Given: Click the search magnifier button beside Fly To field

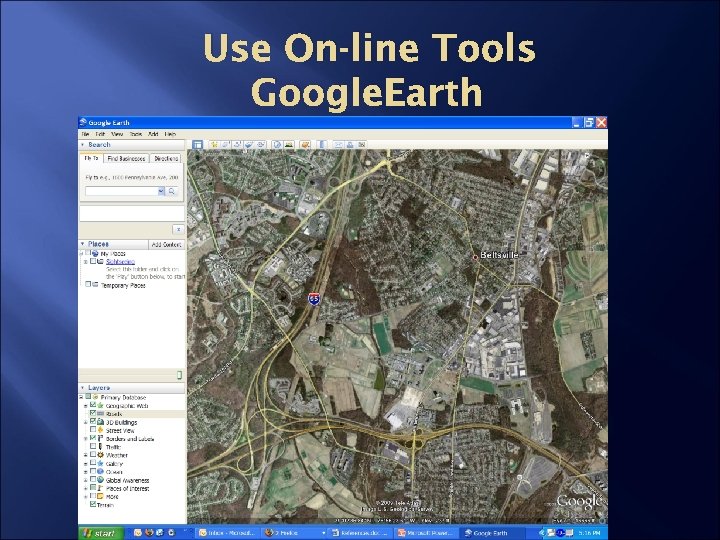Looking at the screenshot, I should pyautogui.click(x=172, y=191).
